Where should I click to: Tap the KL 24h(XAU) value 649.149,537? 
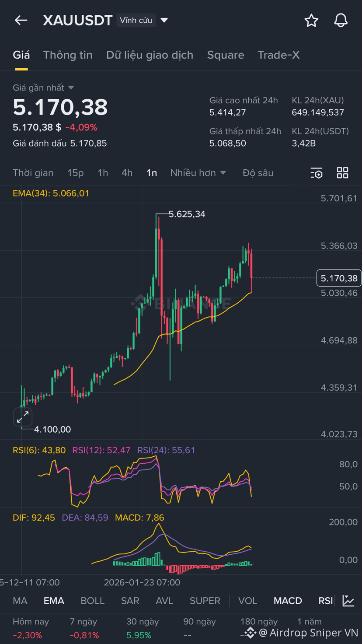point(318,112)
